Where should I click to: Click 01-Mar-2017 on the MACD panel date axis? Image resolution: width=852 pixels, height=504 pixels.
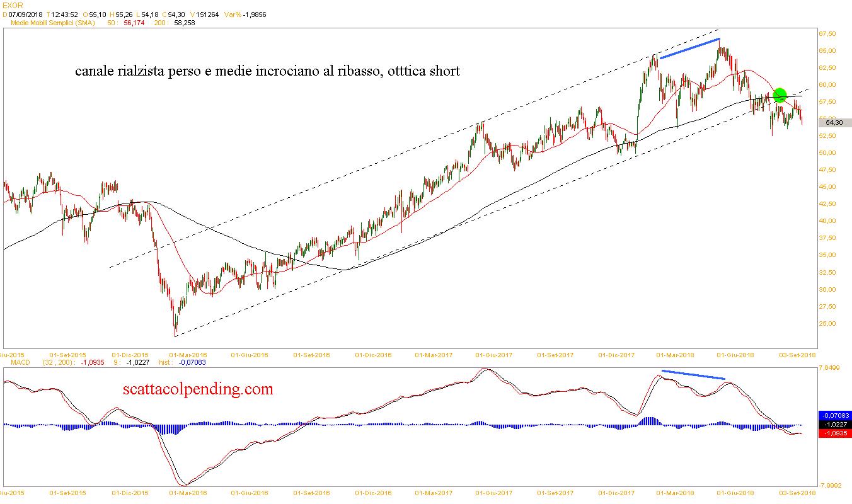[434, 493]
